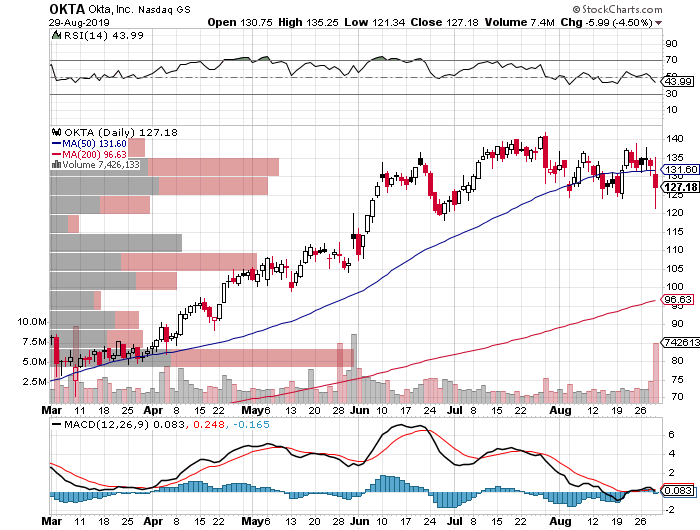The image size is (700, 530).
Task: Click the RSI(14) 43.99 legend label
Action: point(104,35)
